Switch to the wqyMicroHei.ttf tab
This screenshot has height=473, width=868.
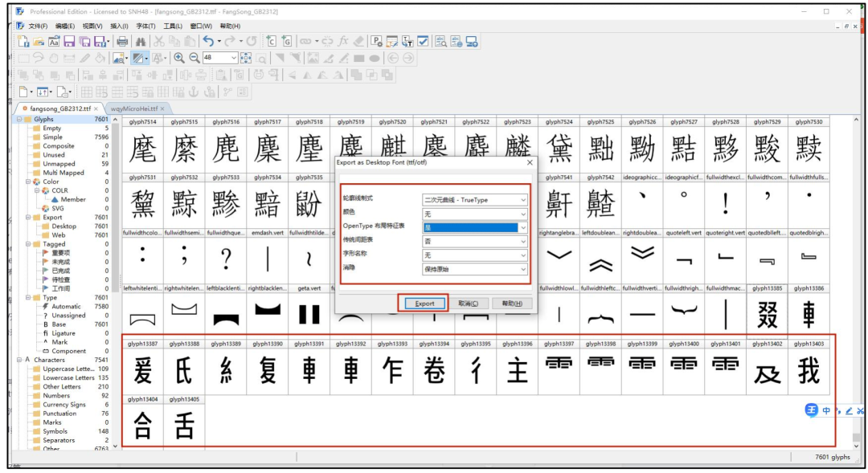coord(134,108)
